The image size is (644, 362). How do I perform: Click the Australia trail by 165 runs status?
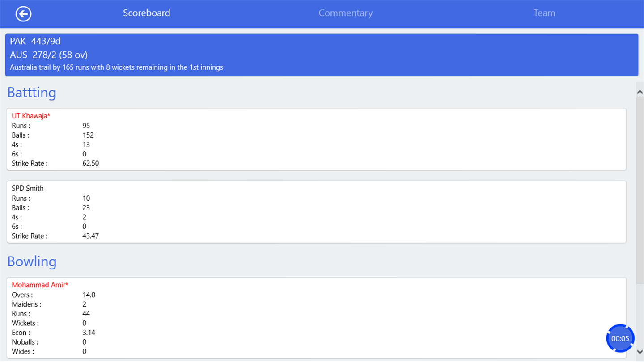pyautogui.click(x=116, y=67)
